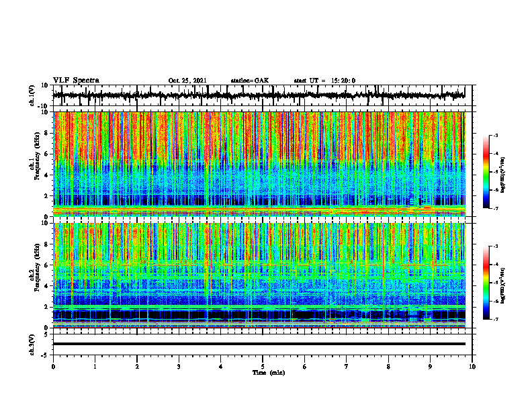Image resolution: width=532 pixels, height=411 pixels.
Task: Click the "2" tick on the time axis
Action: click(x=137, y=367)
